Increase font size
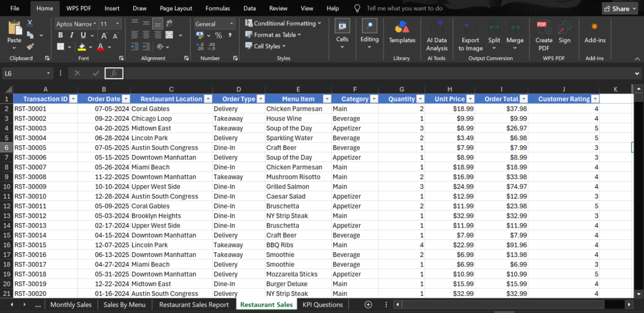The height and width of the screenshot is (313, 644). pos(104,36)
